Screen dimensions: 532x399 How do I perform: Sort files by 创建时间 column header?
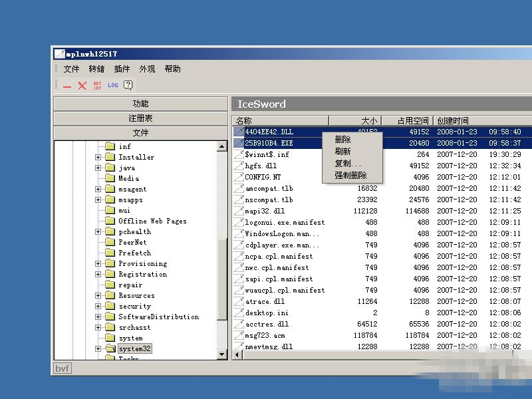452,120
